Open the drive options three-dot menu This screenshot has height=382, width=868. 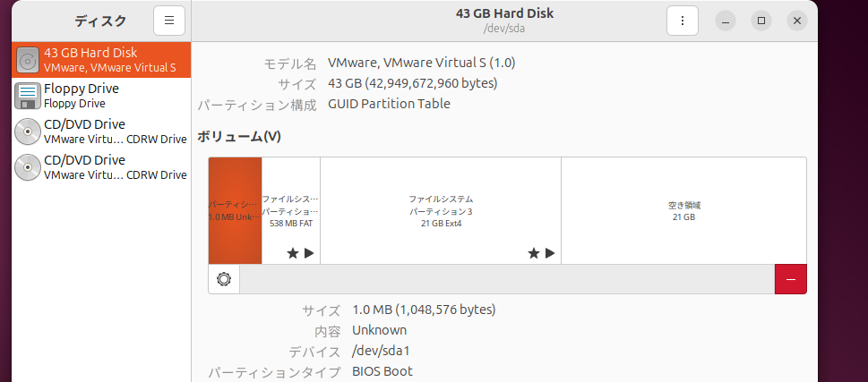point(683,21)
